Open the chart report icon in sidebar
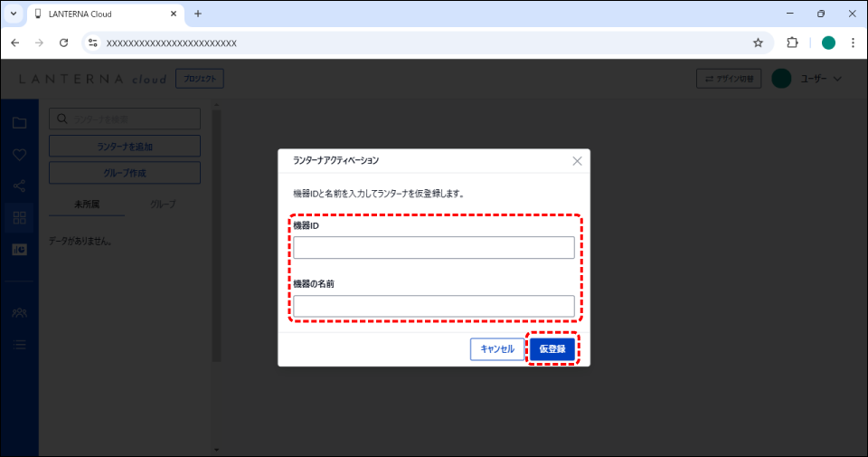The image size is (868, 457). [x=19, y=250]
